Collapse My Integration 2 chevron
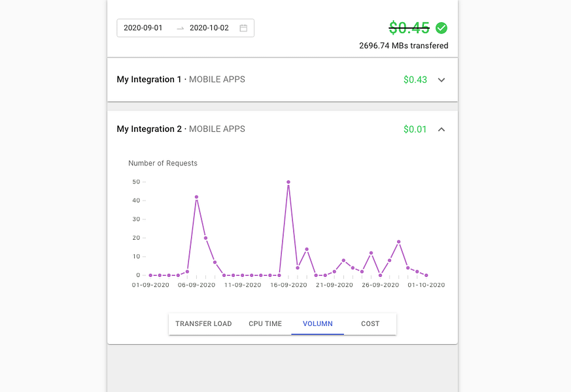 tap(441, 129)
